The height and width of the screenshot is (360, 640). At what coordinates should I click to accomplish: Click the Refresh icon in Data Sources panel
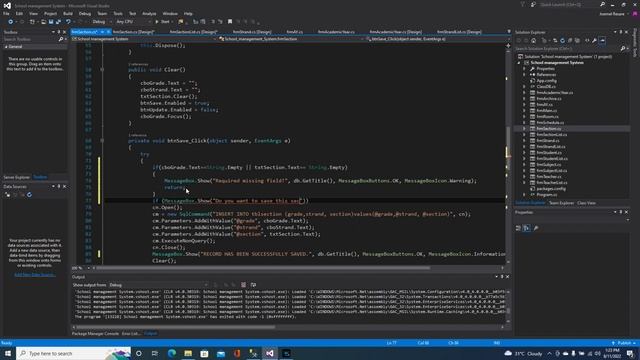coord(29,195)
